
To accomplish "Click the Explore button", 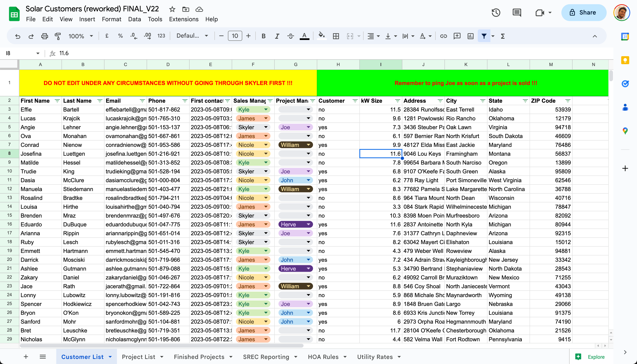I will click(x=591, y=357).
